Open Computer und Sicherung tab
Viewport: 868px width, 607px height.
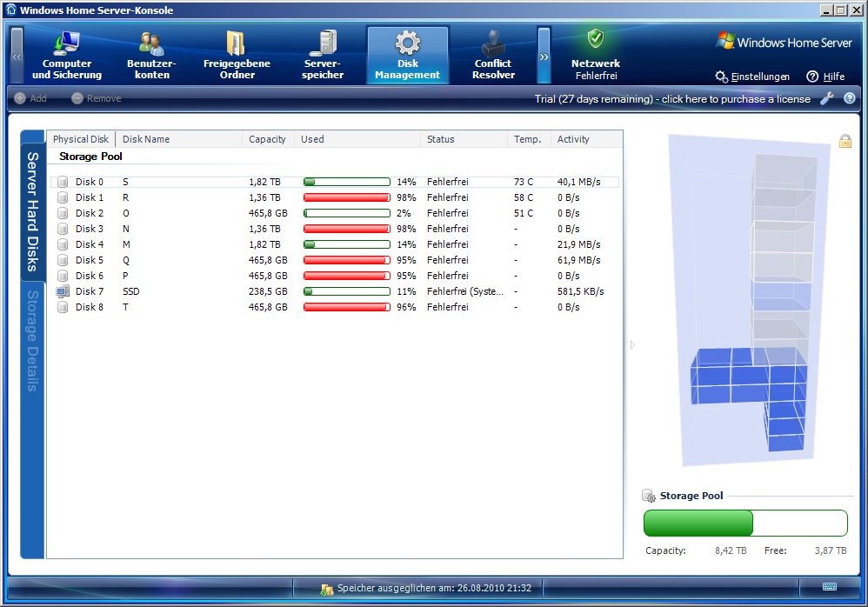[67, 56]
